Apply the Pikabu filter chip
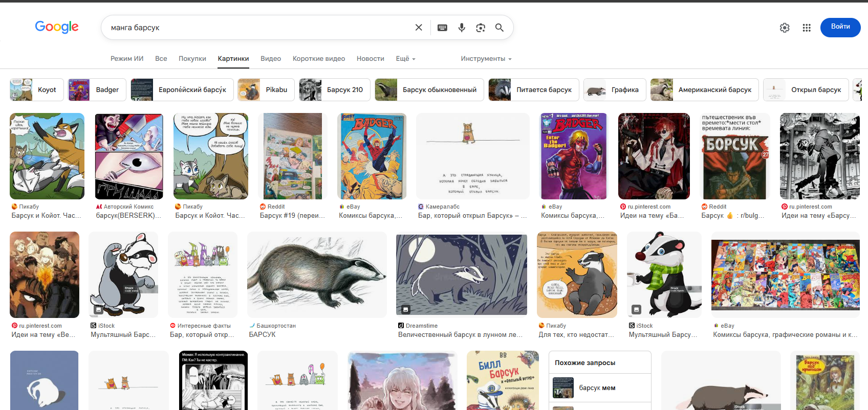 click(266, 90)
